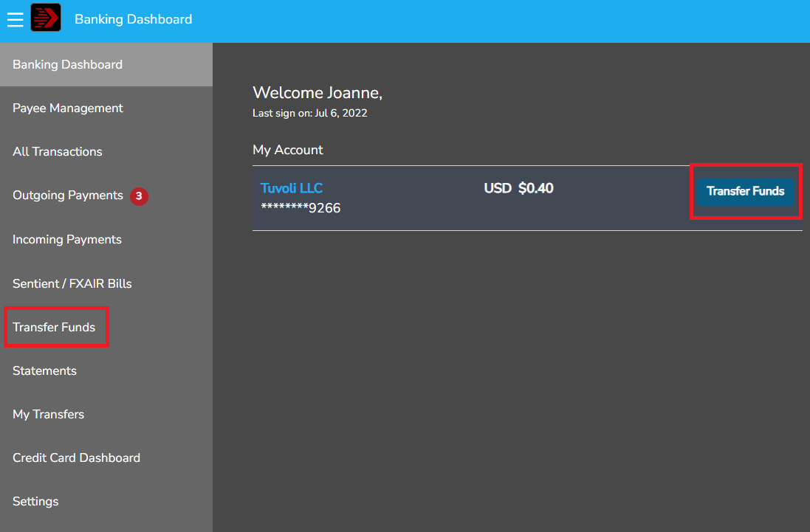Navigate to Incoming Payments
810x532 pixels.
[67, 240]
